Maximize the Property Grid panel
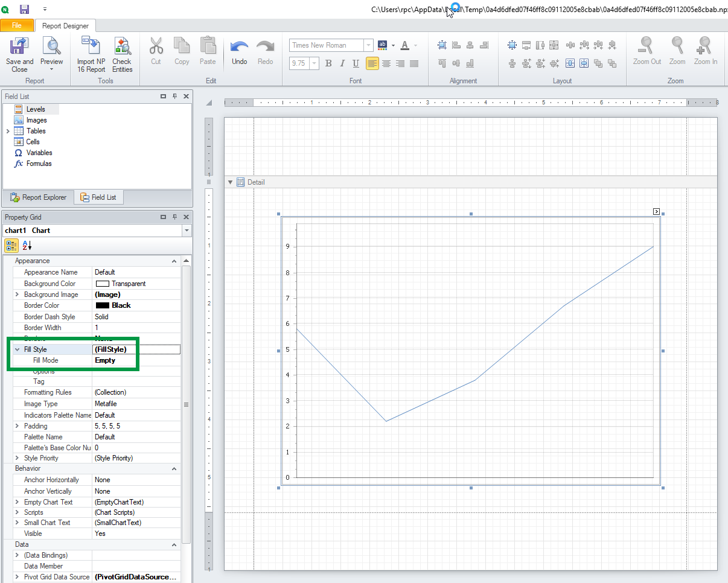Screen dimensions: 728x583 click(x=164, y=217)
